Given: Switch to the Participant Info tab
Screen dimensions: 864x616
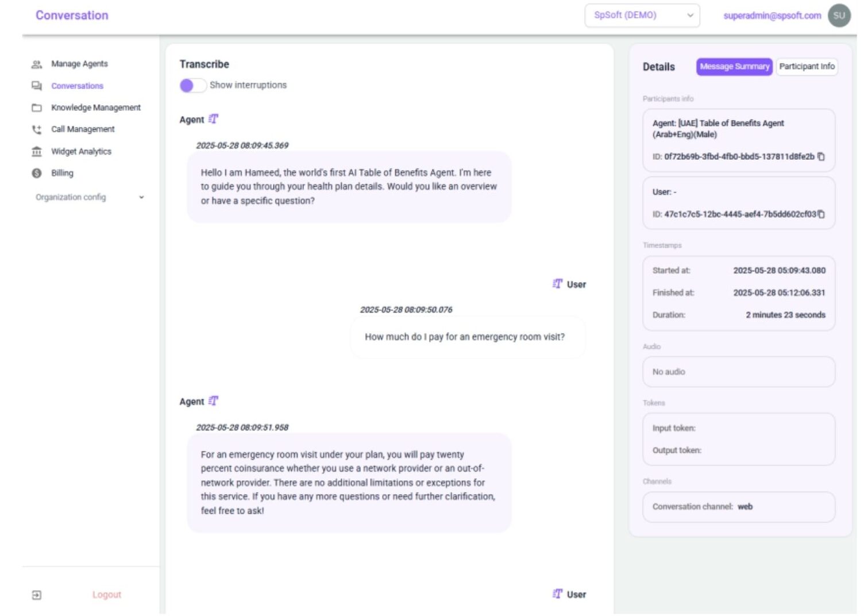Looking at the screenshot, I should point(807,67).
